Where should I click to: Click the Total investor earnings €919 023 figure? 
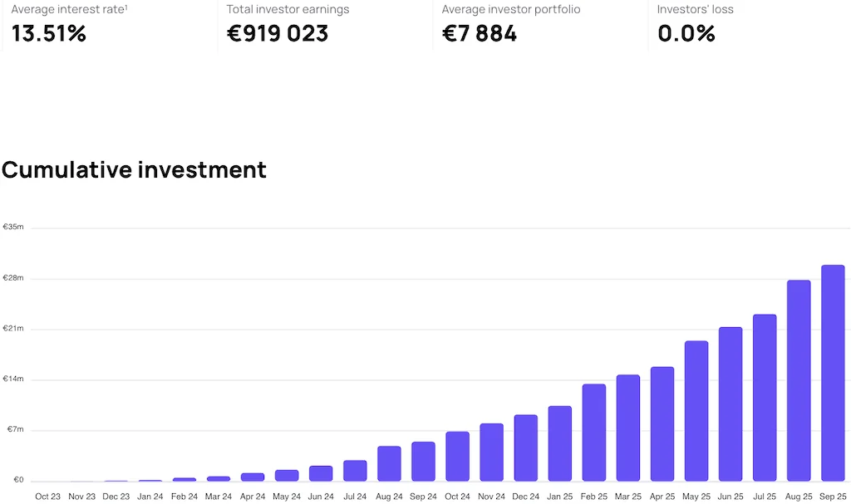278,34
